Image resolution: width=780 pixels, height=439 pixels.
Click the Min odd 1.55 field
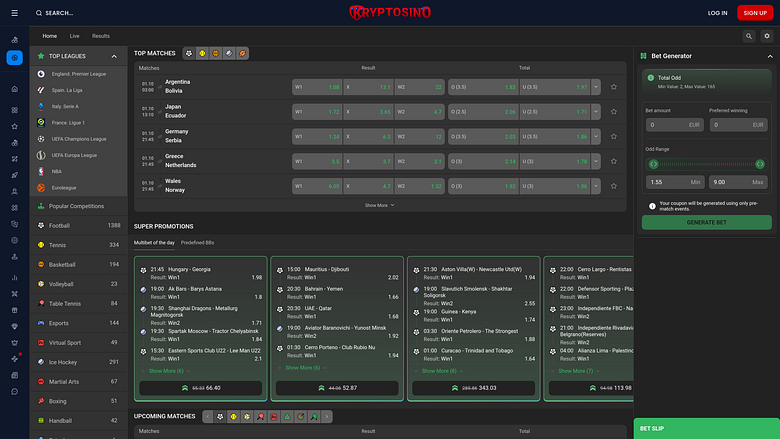click(x=675, y=182)
